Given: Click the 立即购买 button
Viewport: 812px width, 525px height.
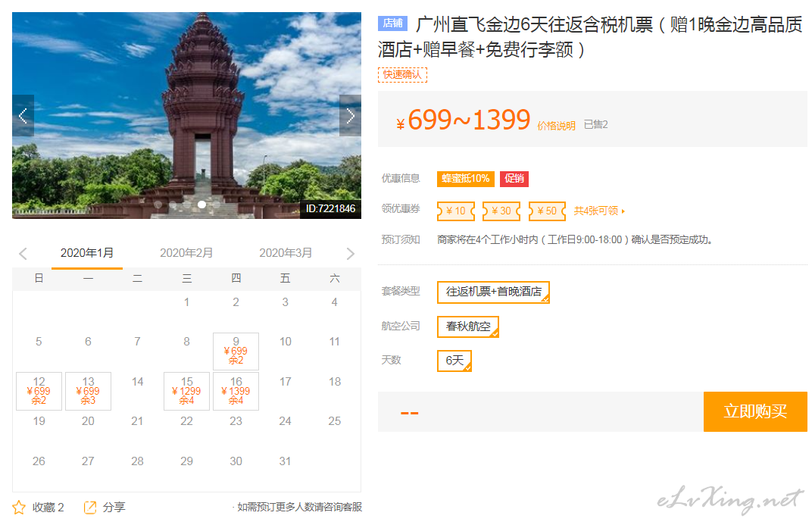Looking at the screenshot, I should [x=755, y=411].
